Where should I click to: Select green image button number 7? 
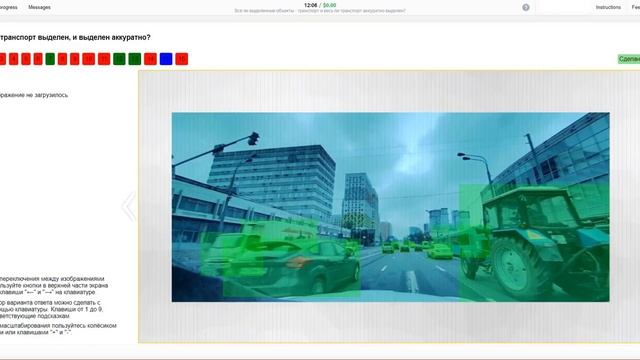50,59
